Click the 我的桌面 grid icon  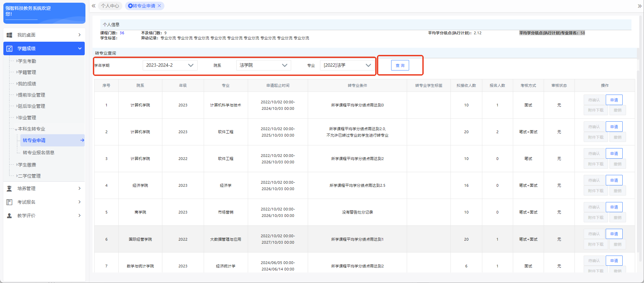[x=9, y=35]
